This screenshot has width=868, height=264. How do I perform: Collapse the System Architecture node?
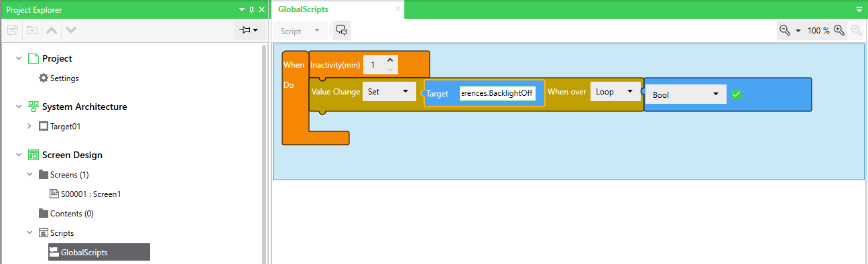click(19, 107)
